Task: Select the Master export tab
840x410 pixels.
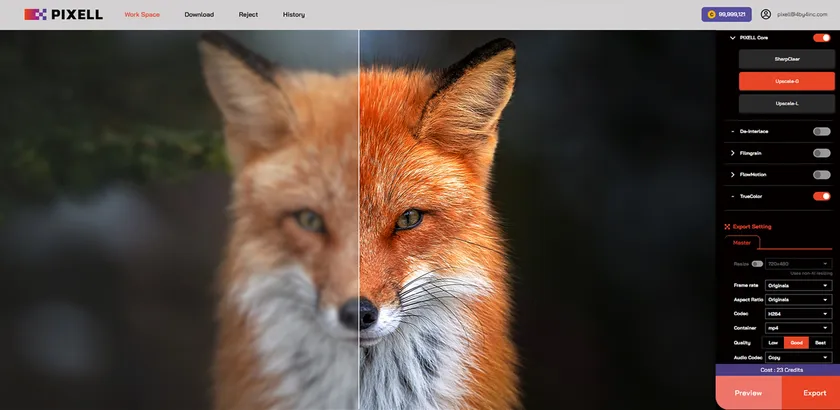Action: (742, 242)
